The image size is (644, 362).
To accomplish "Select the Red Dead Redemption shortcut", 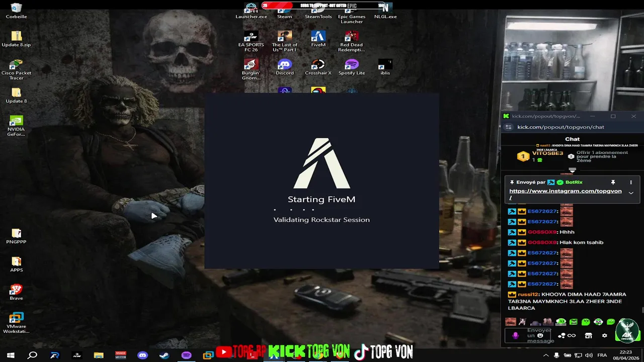I will 351,41.
